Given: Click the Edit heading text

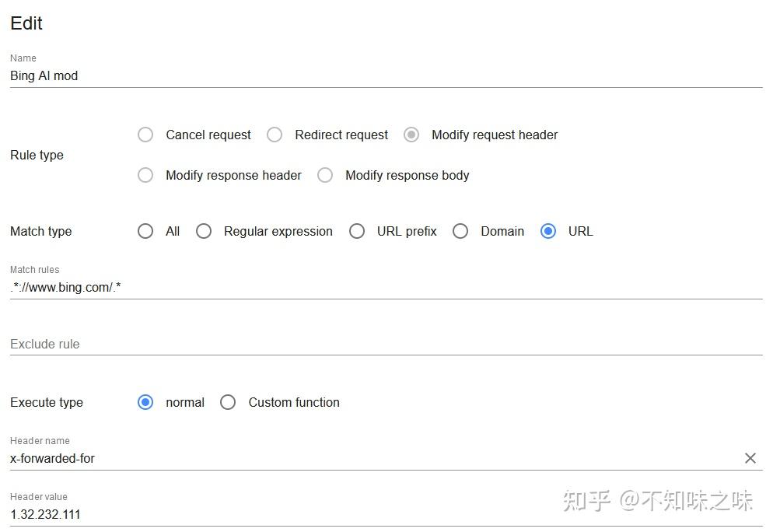Looking at the screenshot, I should point(26,23).
